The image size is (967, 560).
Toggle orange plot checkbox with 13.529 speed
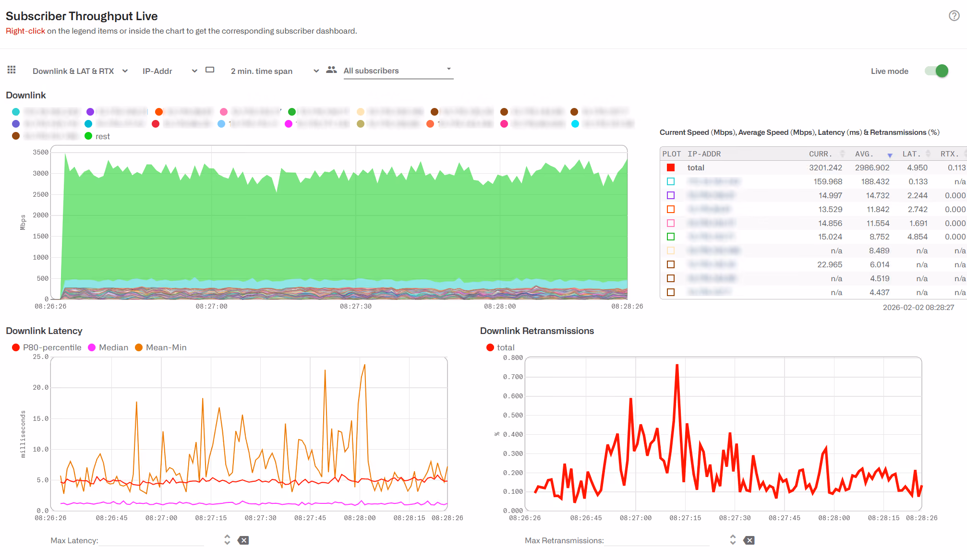click(x=671, y=209)
